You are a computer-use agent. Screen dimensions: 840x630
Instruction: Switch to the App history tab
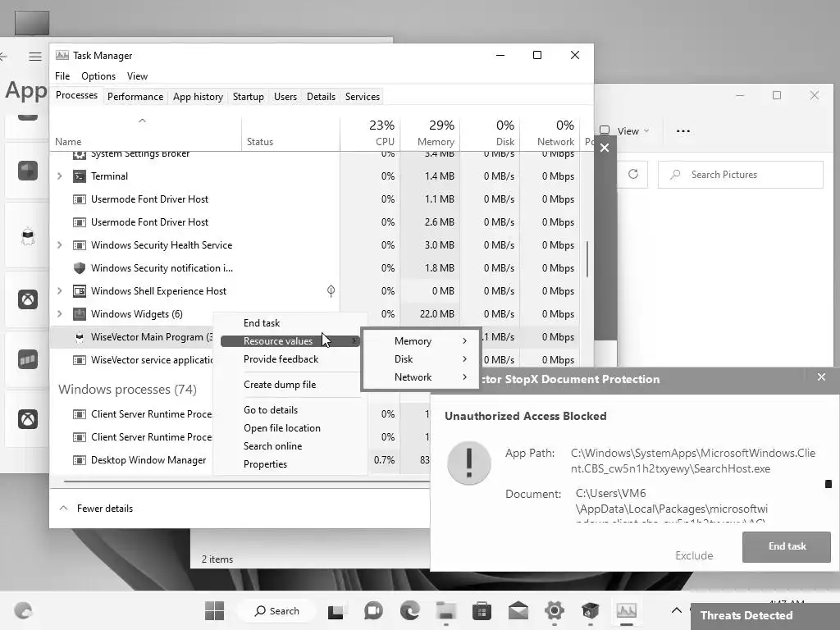coord(198,97)
